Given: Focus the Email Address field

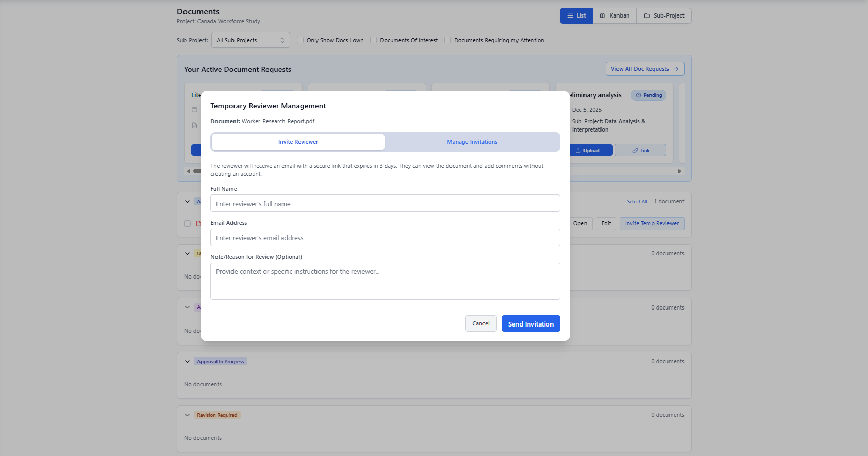Looking at the screenshot, I should [x=385, y=237].
